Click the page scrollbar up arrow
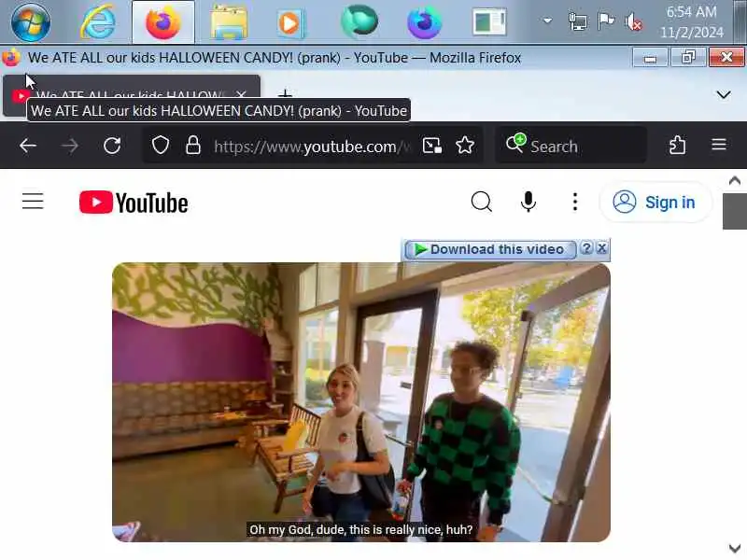The width and height of the screenshot is (747, 560). pyautogui.click(x=735, y=180)
